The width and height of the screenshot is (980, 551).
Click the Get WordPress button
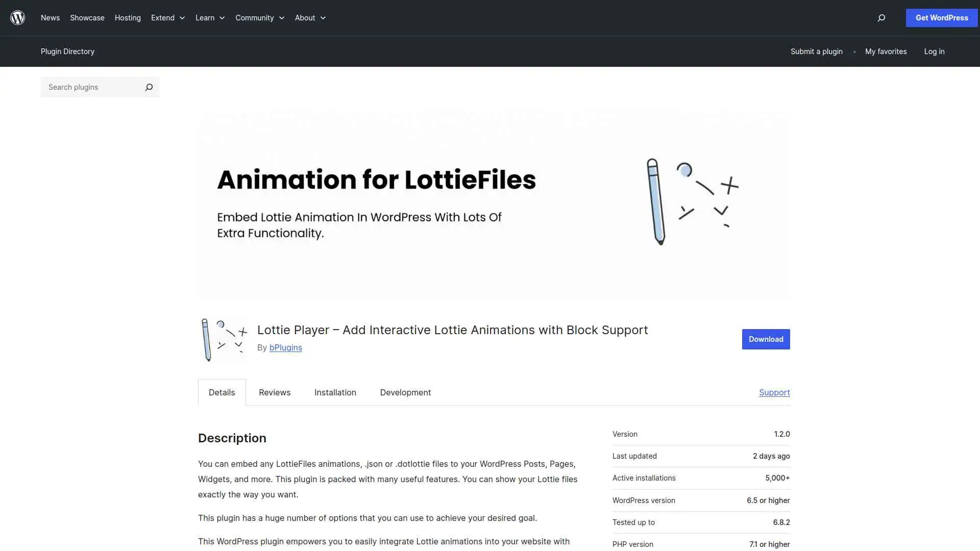point(941,18)
